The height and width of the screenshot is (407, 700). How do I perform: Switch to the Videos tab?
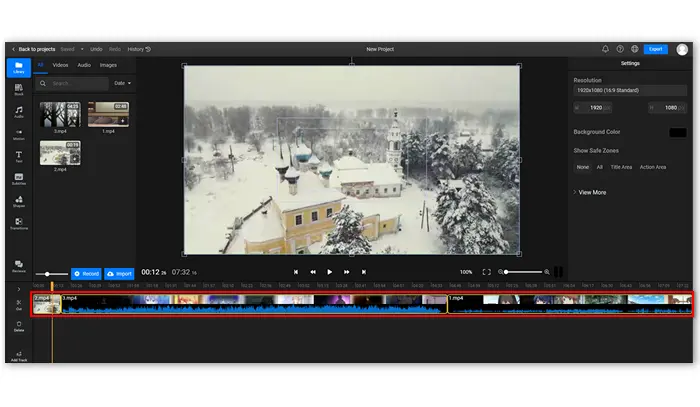pyautogui.click(x=60, y=65)
